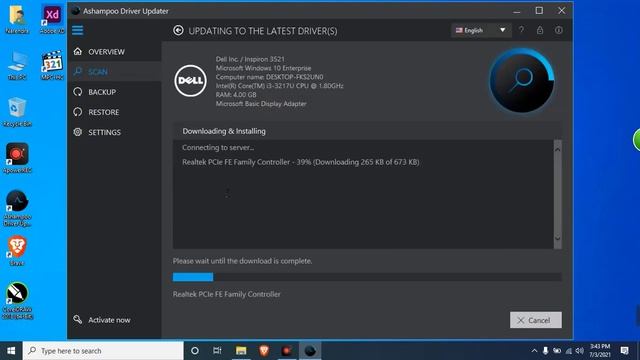Open Narendra user folder on desktop
Viewport: 640px width, 360px height.
coord(17,19)
